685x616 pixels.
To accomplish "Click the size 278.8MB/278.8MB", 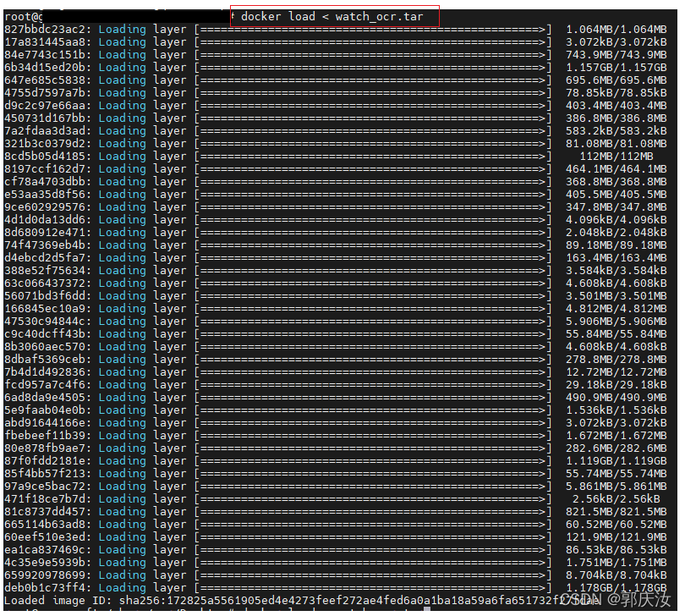I will [x=616, y=359].
